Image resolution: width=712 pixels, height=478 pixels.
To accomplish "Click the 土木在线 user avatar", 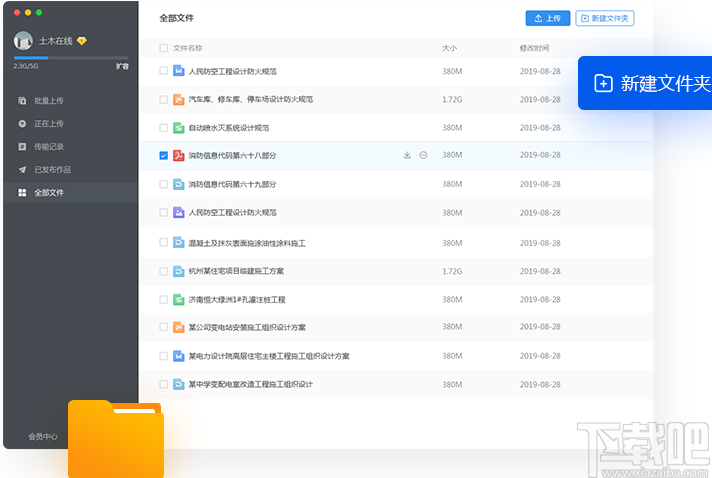I will pyautogui.click(x=23, y=41).
